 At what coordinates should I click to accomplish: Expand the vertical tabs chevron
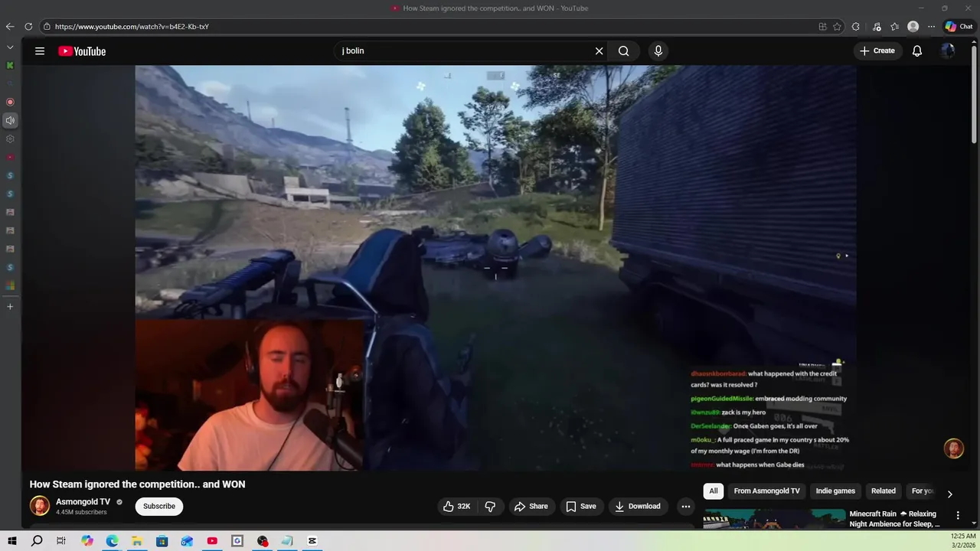pos(10,47)
